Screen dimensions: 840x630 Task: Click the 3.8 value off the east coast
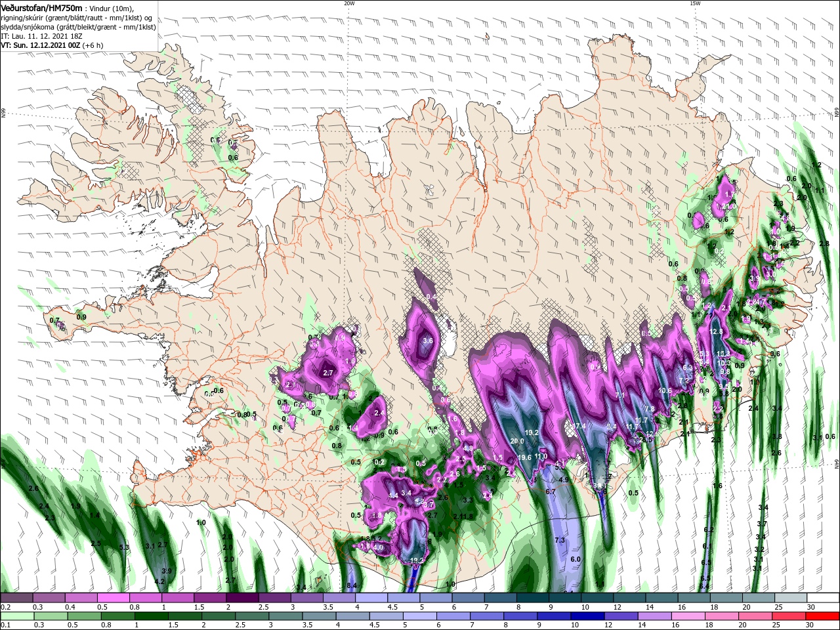(777, 436)
